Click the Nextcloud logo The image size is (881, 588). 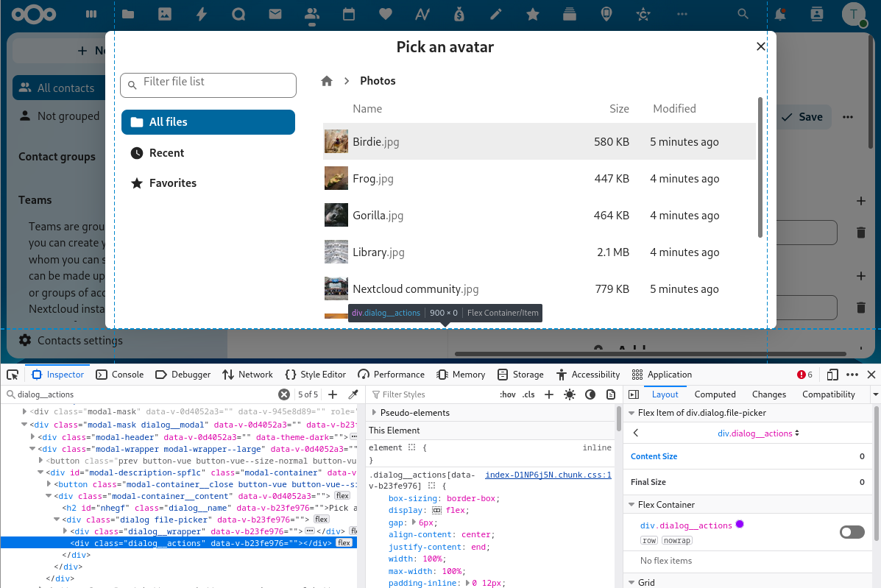coord(34,14)
